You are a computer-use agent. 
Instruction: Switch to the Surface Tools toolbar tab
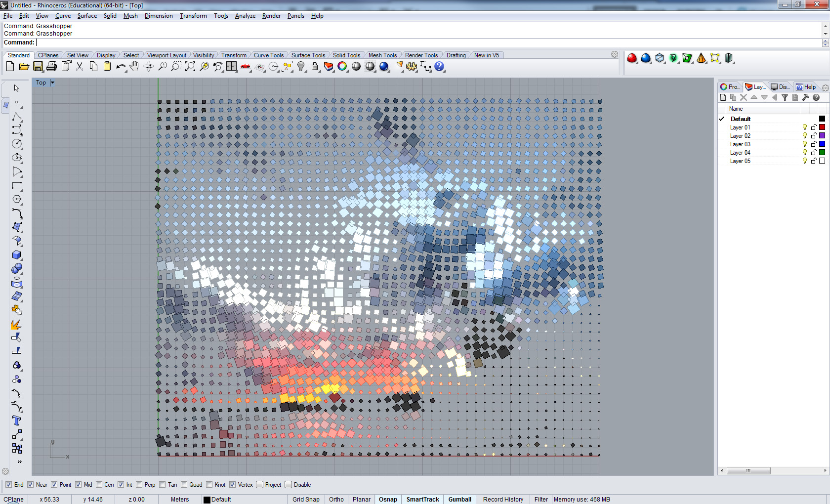click(308, 55)
